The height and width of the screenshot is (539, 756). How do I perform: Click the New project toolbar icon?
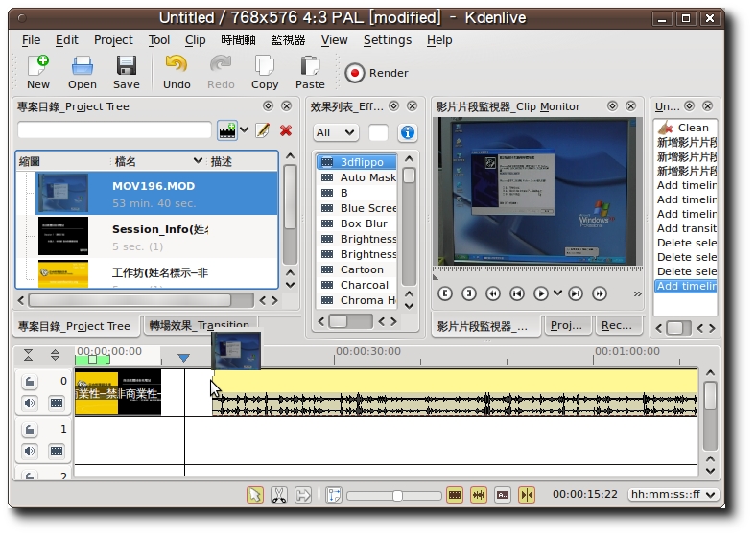(x=38, y=72)
